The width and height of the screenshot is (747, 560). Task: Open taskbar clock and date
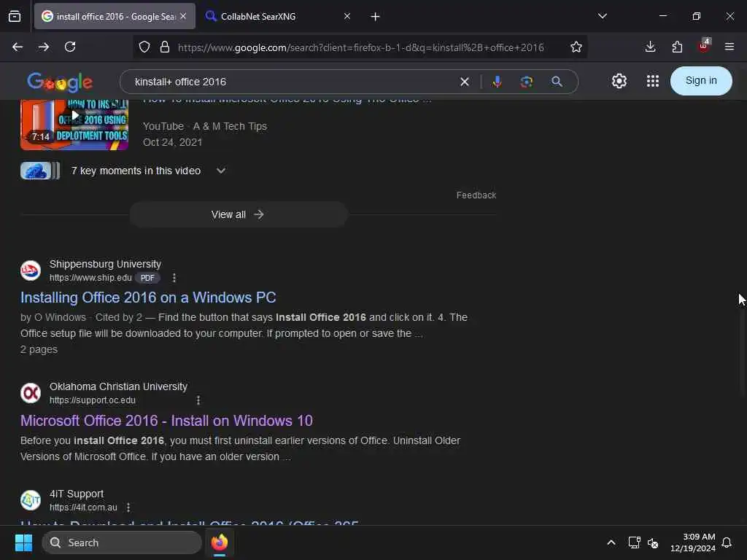coord(693,542)
